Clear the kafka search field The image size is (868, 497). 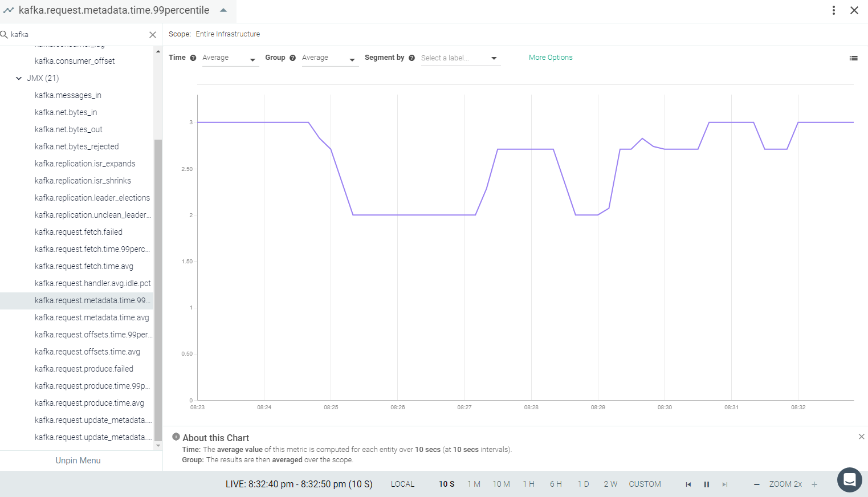(153, 35)
